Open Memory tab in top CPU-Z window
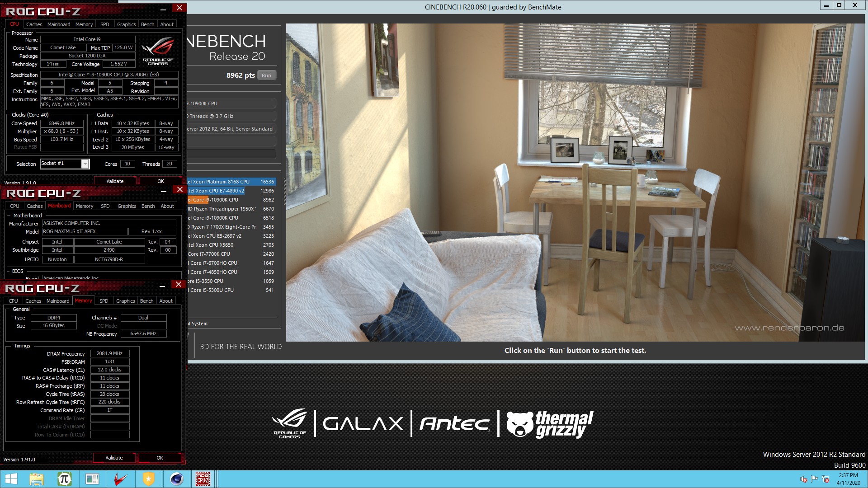The image size is (868, 488). coord(84,24)
